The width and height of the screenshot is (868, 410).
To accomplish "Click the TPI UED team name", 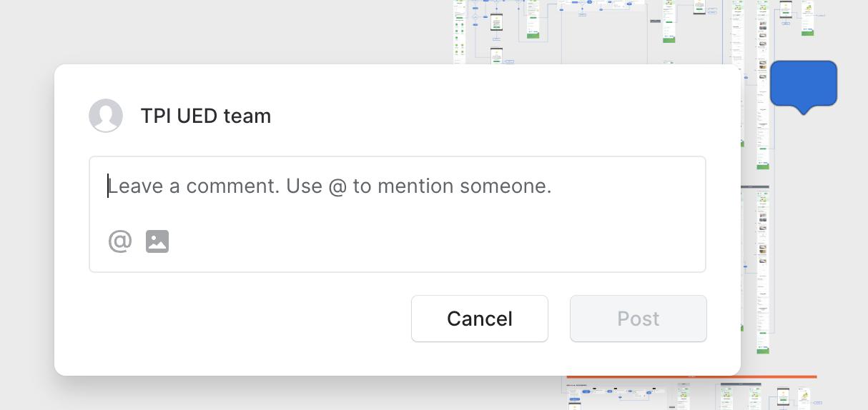I will click(206, 116).
